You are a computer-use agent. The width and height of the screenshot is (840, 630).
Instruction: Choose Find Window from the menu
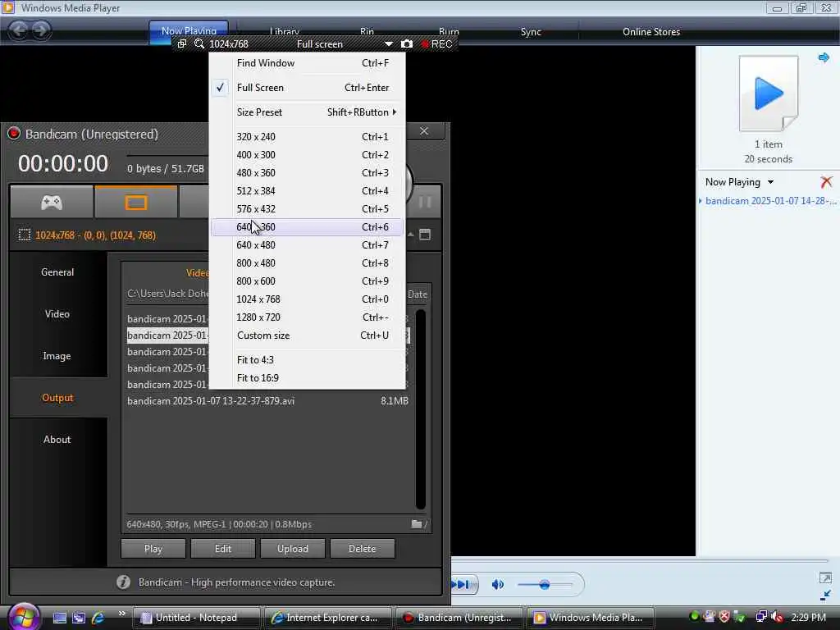pos(307,62)
